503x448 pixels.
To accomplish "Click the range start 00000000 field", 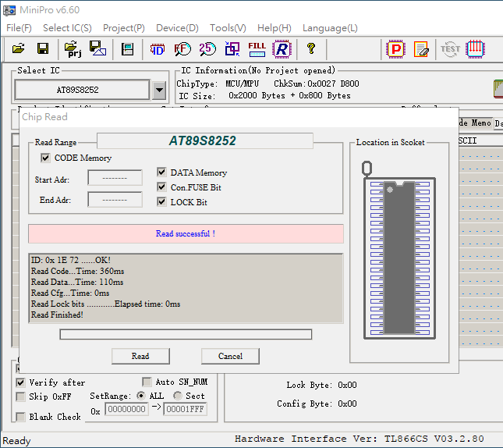I will coord(126,409).
